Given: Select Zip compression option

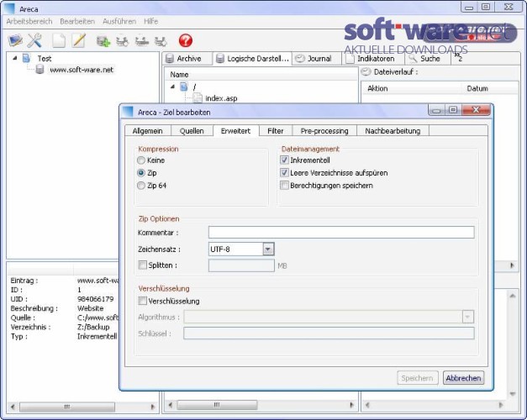Looking at the screenshot, I should 141,173.
